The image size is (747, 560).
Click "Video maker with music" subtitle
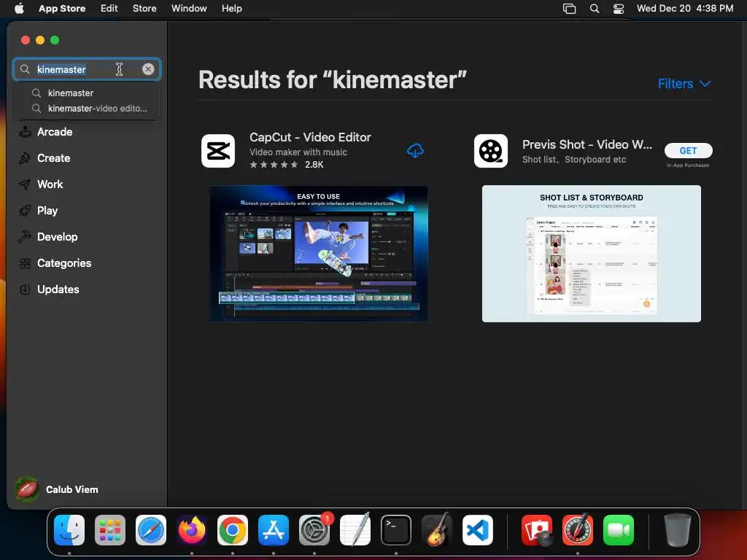click(298, 152)
